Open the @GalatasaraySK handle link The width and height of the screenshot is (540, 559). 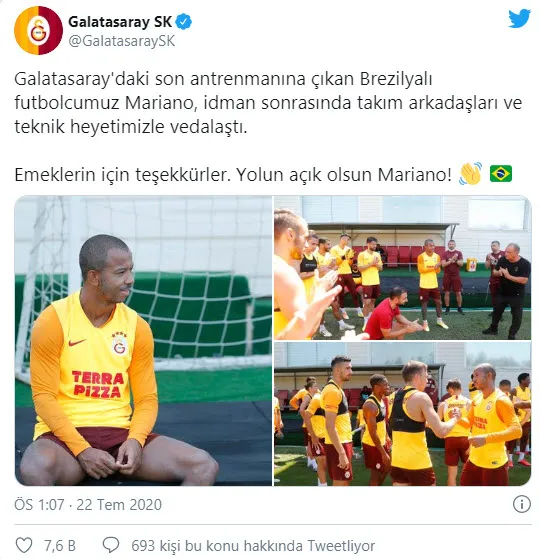coord(122,41)
